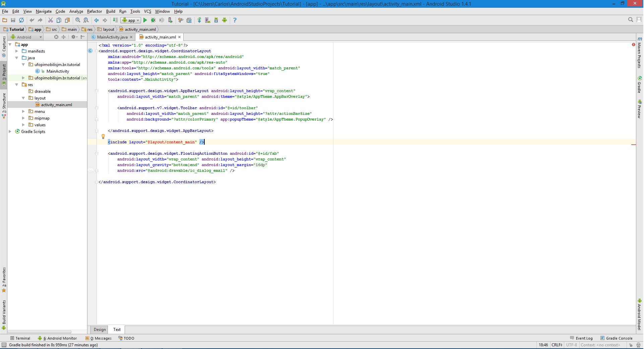Navigate back with the blue arrow
This screenshot has height=349, width=644.
pos(96,20)
